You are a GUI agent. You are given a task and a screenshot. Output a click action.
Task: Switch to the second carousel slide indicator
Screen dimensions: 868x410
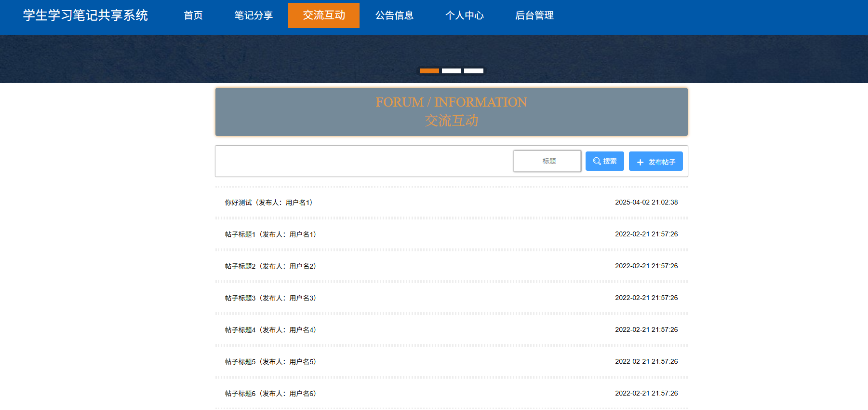(x=452, y=71)
